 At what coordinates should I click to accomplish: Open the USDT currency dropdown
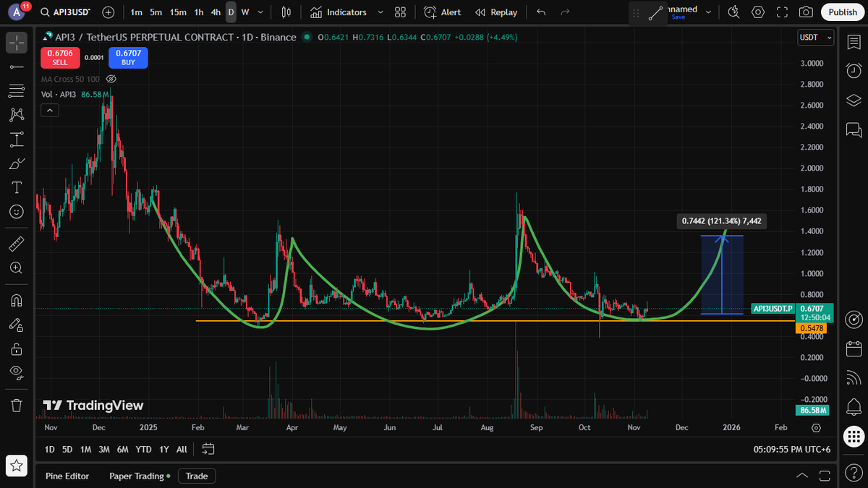pyautogui.click(x=815, y=38)
